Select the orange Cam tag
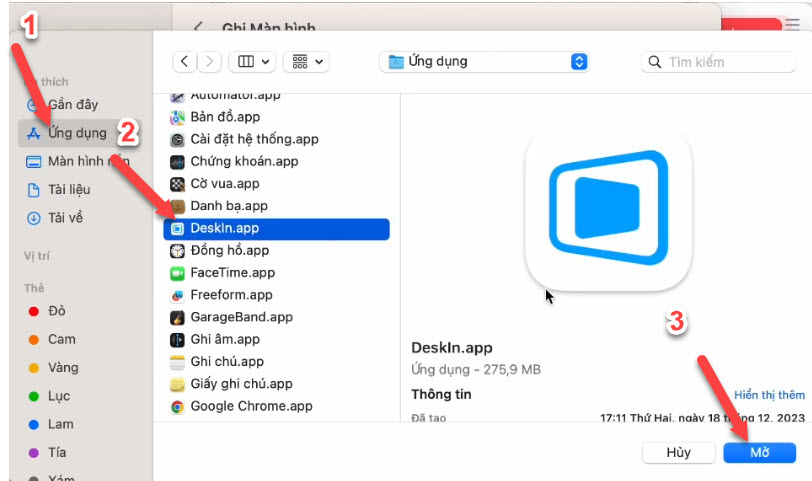Image resolution: width=812 pixels, height=481 pixels. pyautogui.click(x=52, y=340)
